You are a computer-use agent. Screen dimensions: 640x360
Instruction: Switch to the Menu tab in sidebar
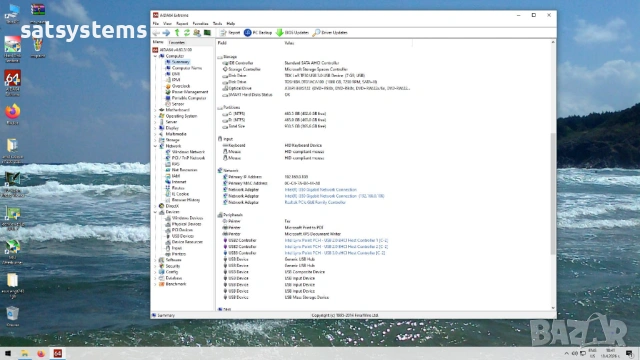158,42
